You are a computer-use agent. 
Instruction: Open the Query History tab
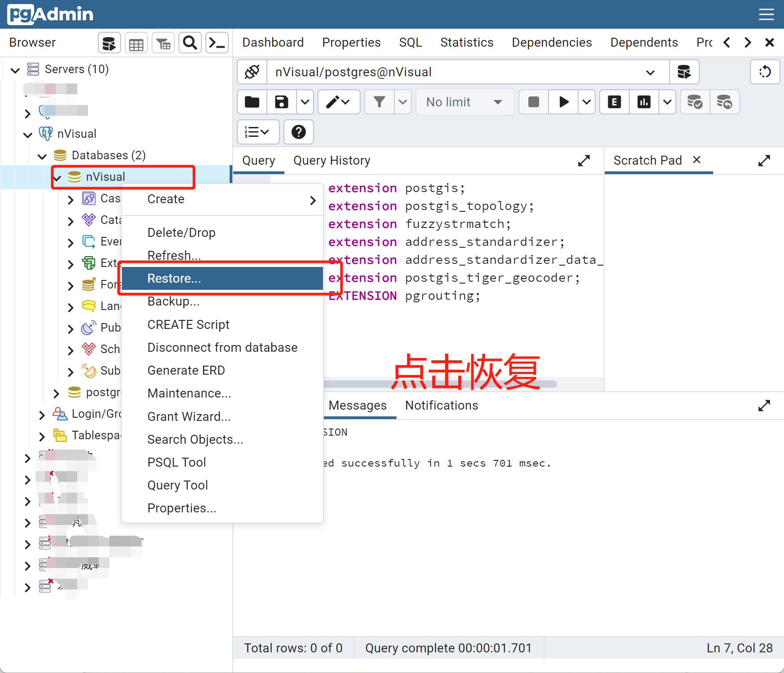click(x=332, y=161)
